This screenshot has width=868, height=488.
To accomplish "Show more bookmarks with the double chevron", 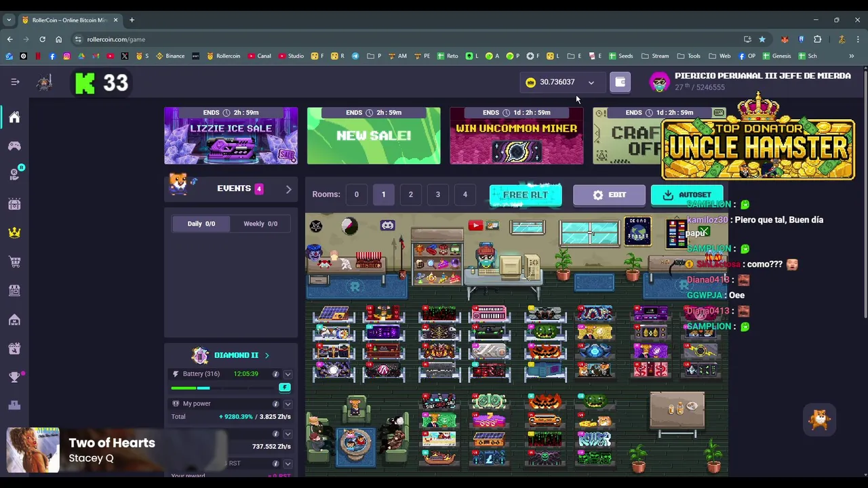I will (851, 56).
